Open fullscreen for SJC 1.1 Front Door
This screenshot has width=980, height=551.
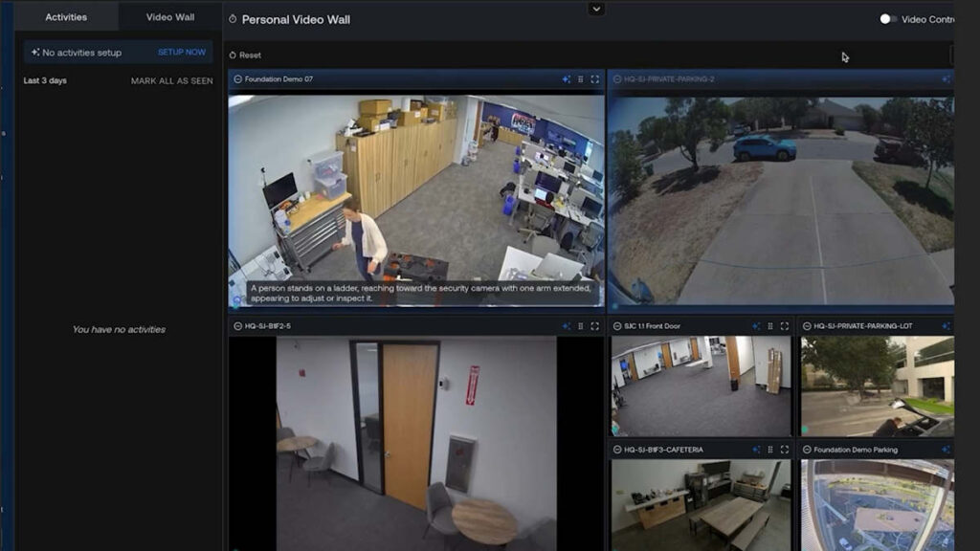click(x=785, y=326)
